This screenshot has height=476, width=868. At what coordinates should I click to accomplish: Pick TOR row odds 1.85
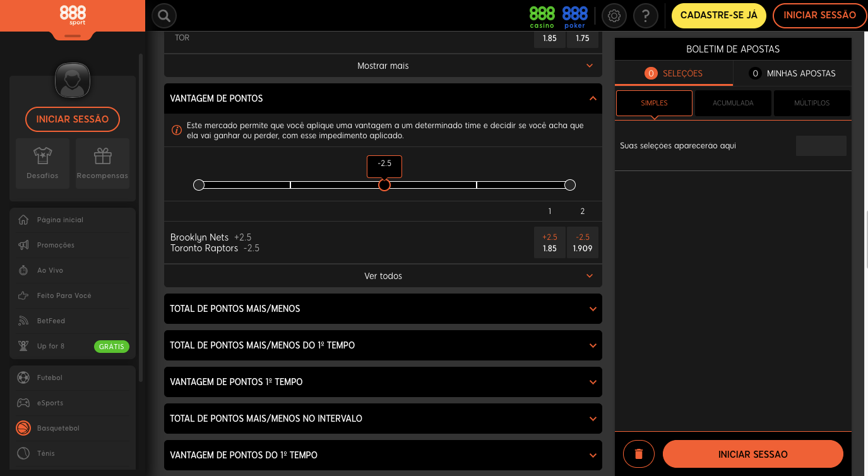(x=550, y=39)
